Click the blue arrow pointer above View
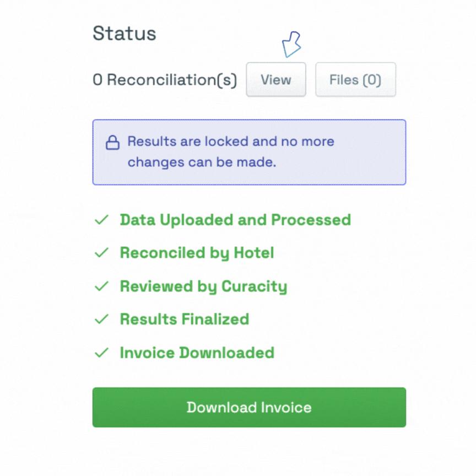476x476 pixels. (291, 44)
